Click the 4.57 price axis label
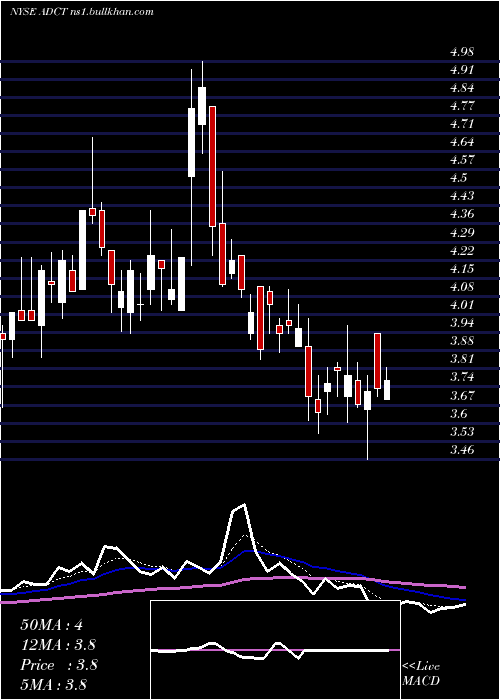The width and height of the screenshot is (500, 700). coord(461,160)
